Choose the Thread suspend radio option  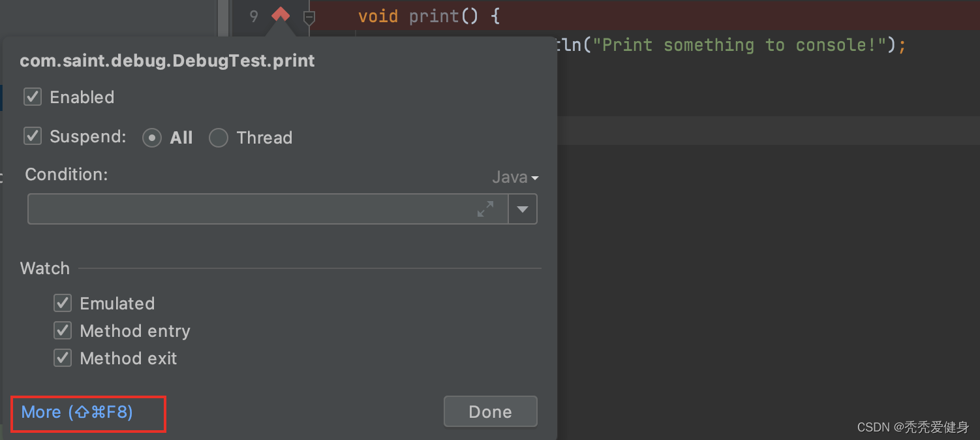click(218, 138)
